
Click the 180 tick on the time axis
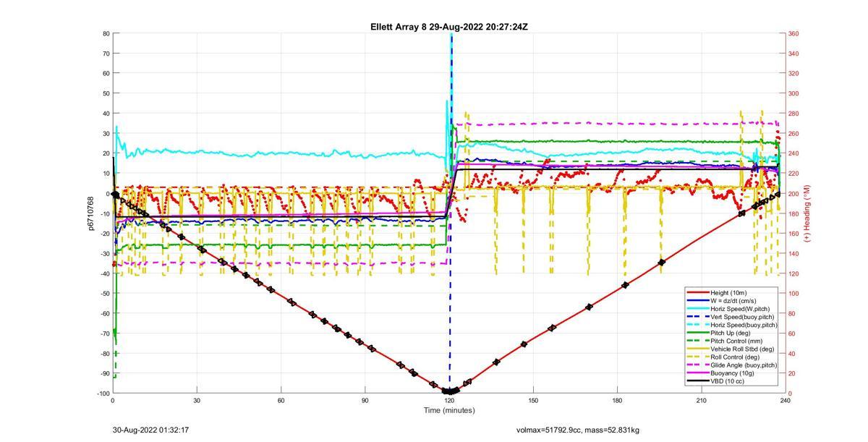point(617,400)
